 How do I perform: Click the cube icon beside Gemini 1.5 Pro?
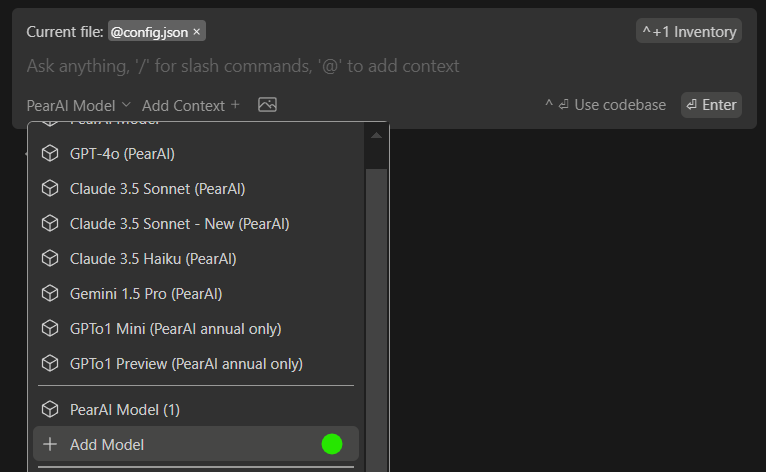pos(50,294)
